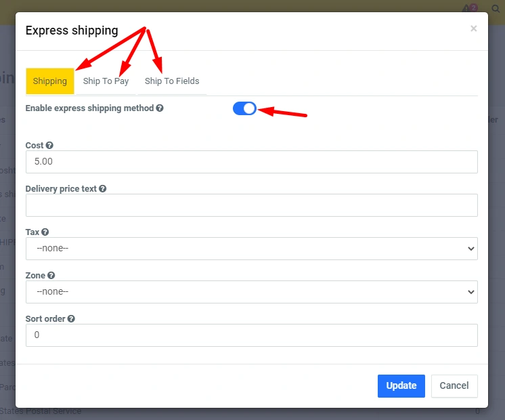The width and height of the screenshot is (505, 420).
Task: Click help icon next to Cost label
Action: (x=49, y=145)
